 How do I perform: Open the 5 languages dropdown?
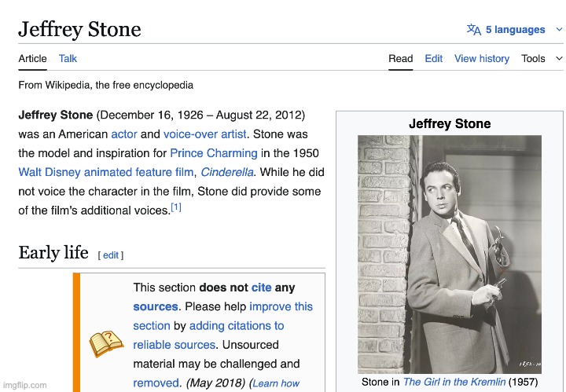pyautogui.click(x=515, y=30)
